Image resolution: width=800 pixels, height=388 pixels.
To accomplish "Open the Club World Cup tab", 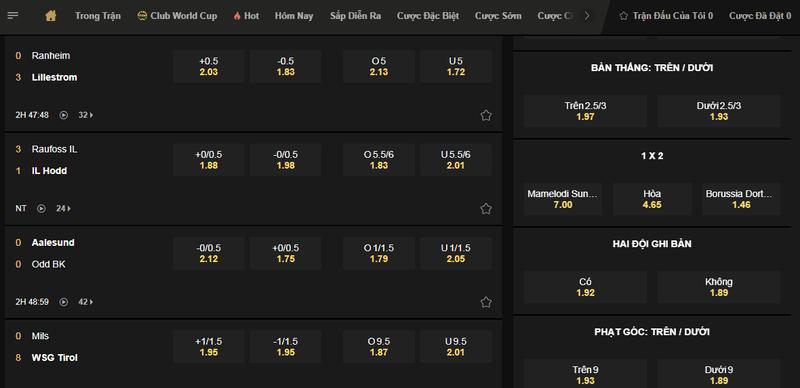I will tap(177, 16).
